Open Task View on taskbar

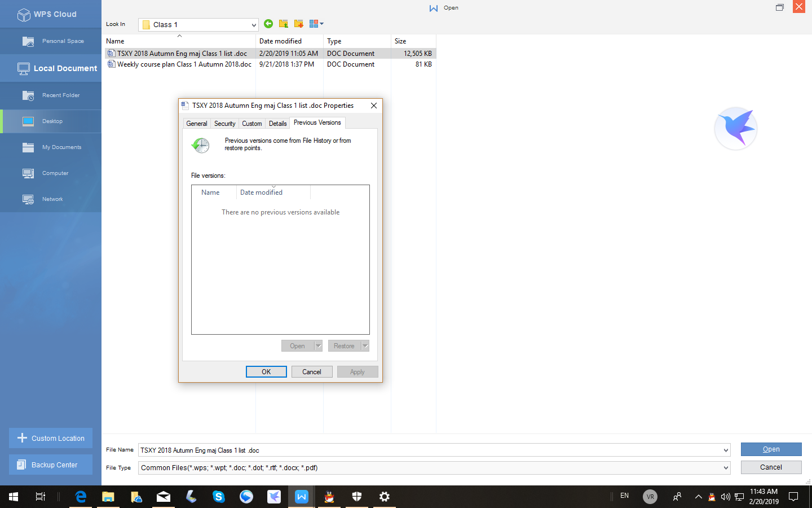pyautogui.click(x=41, y=497)
